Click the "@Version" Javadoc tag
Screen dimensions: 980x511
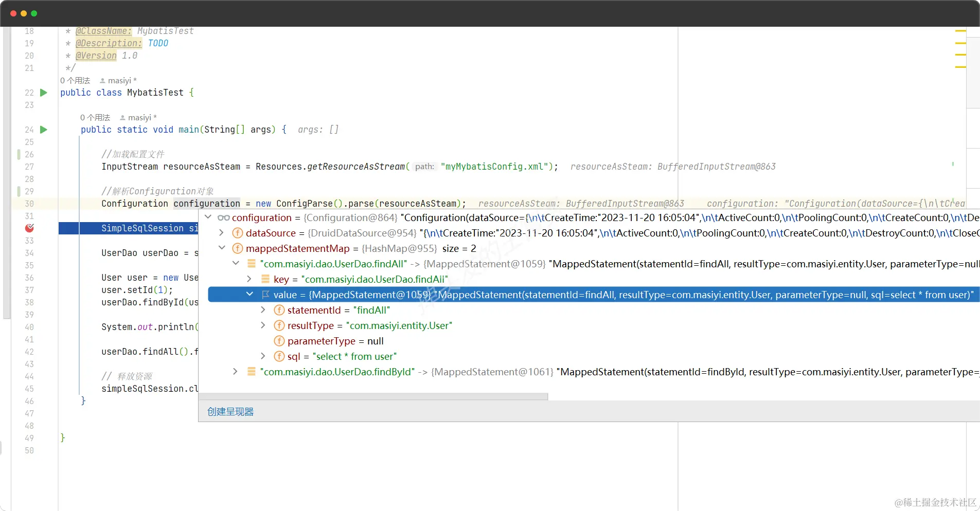[x=96, y=56]
